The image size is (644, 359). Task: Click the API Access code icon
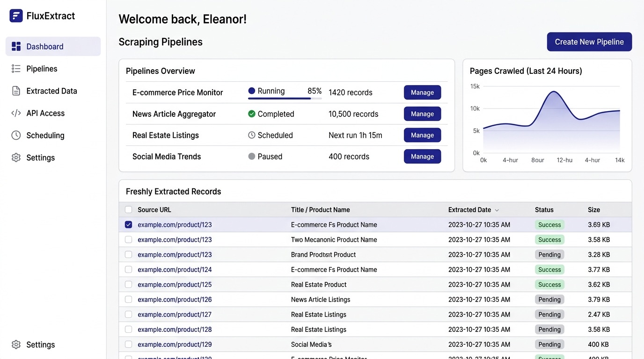pyautogui.click(x=16, y=113)
